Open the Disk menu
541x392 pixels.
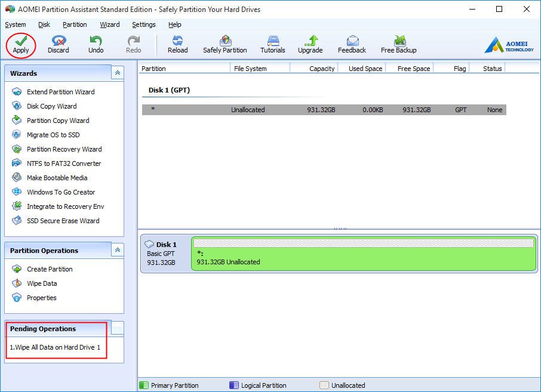click(x=44, y=24)
